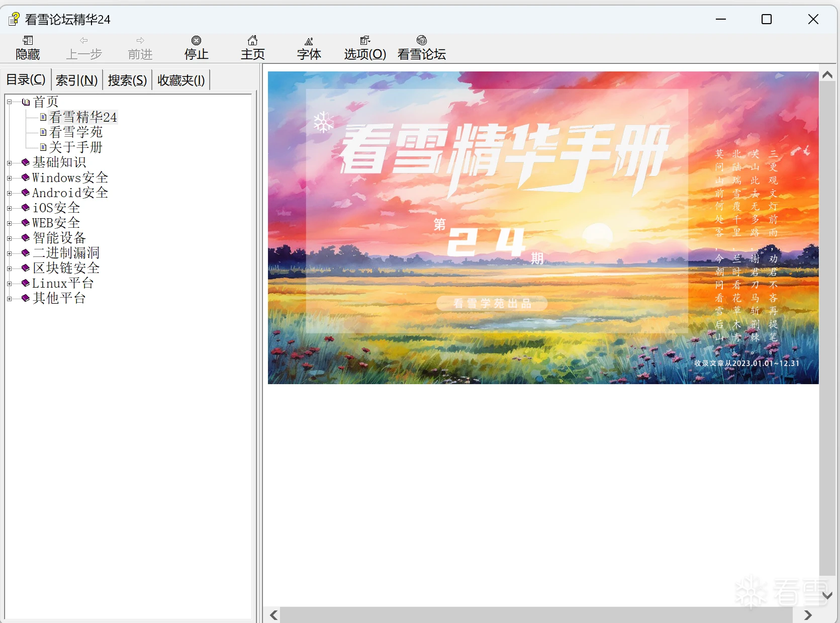The height and width of the screenshot is (623, 840).
Task: Expand the 其他平台 tree node
Action: [9, 299]
